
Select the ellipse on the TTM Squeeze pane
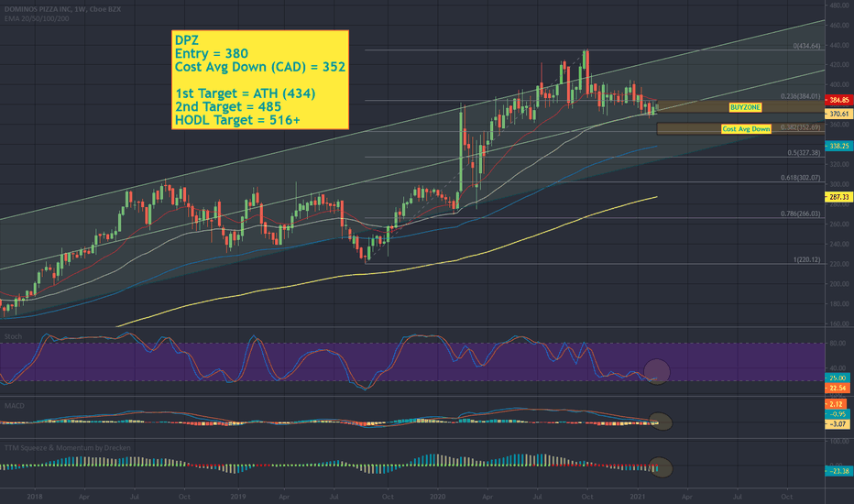point(660,467)
